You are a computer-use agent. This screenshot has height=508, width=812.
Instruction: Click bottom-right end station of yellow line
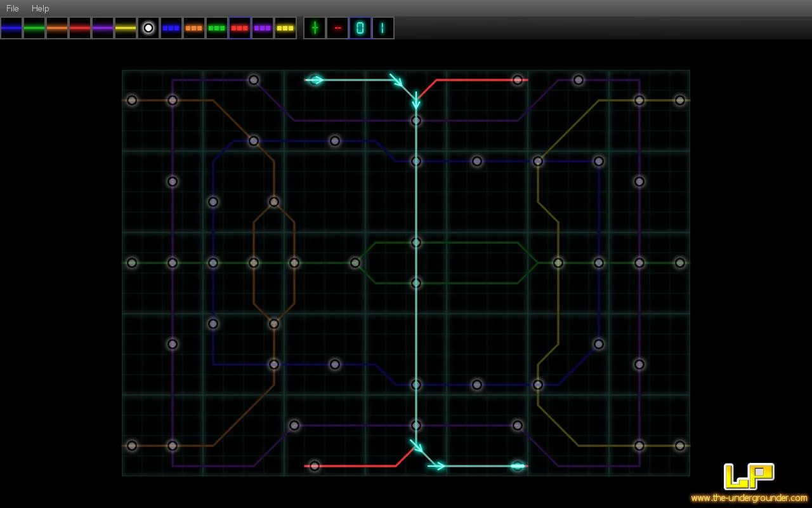click(x=680, y=446)
